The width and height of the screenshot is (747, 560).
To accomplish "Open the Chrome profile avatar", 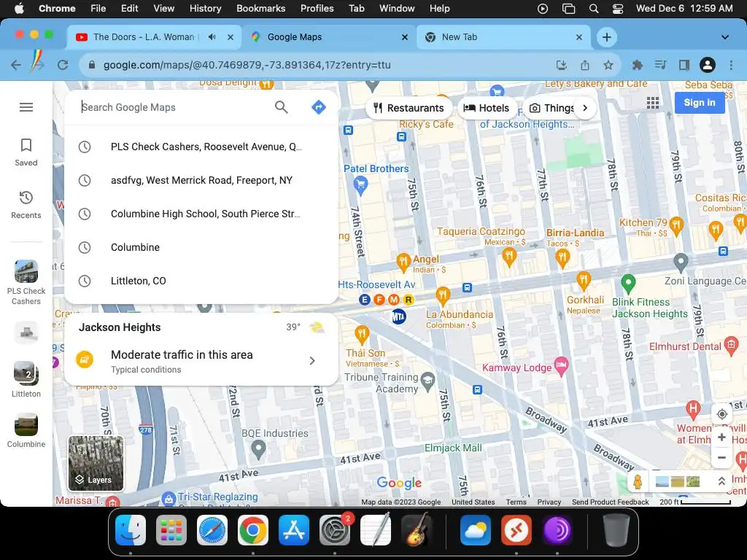I will [x=708, y=65].
